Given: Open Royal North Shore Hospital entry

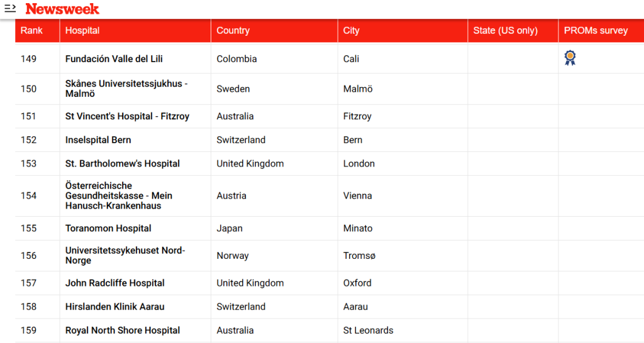Looking at the screenshot, I should pos(123,330).
